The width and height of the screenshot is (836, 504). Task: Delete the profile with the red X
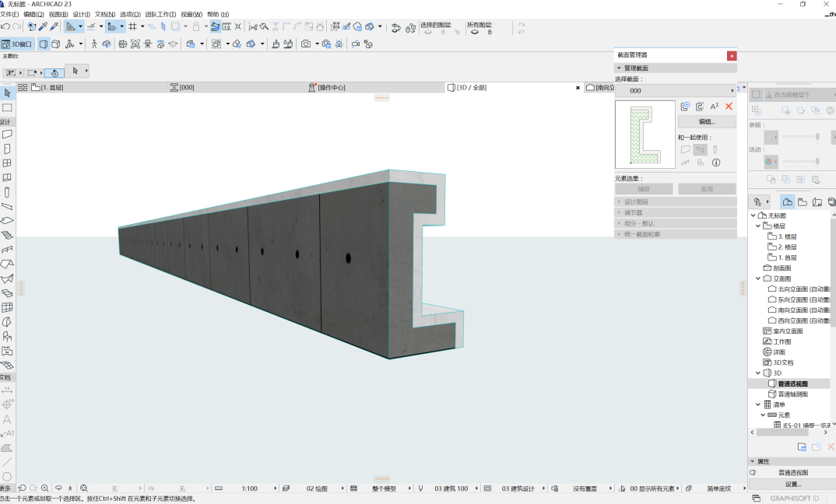tap(729, 107)
